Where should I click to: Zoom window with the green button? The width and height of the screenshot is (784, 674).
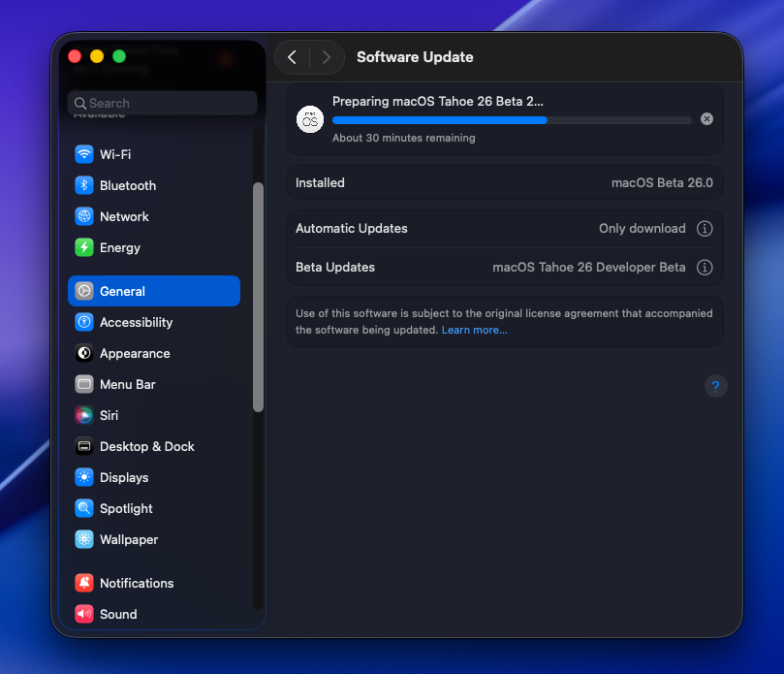[119, 56]
